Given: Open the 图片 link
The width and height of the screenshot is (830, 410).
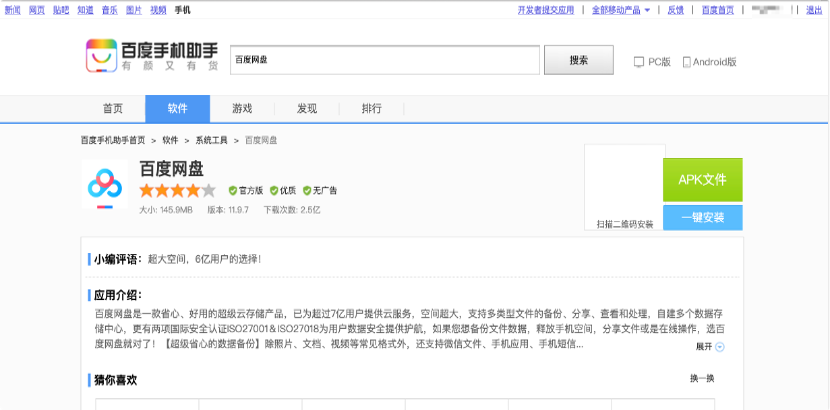Looking at the screenshot, I should 134,10.
